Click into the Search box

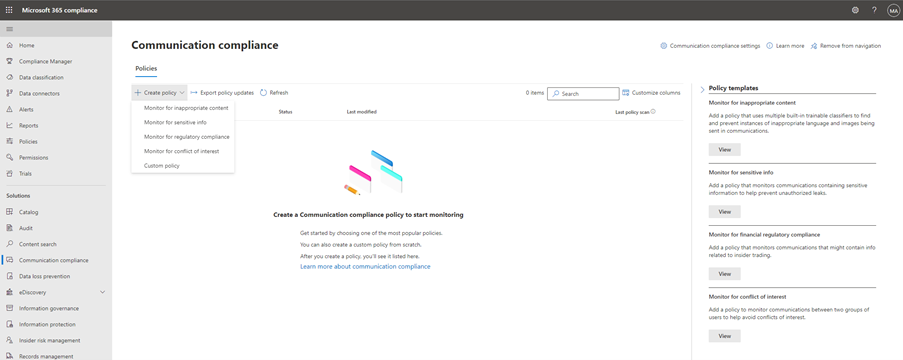[x=583, y=93]
